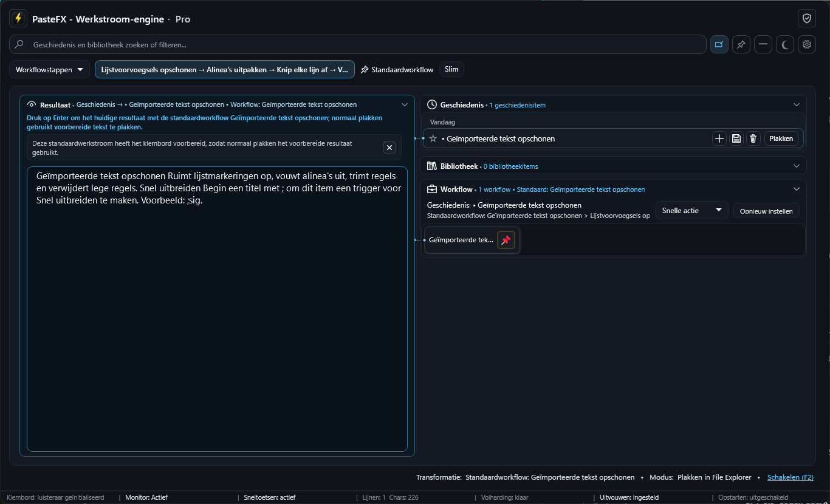830x504 pixels.
Task: Dismiss the klembord voorbereid notice
Action: [389, 148]
